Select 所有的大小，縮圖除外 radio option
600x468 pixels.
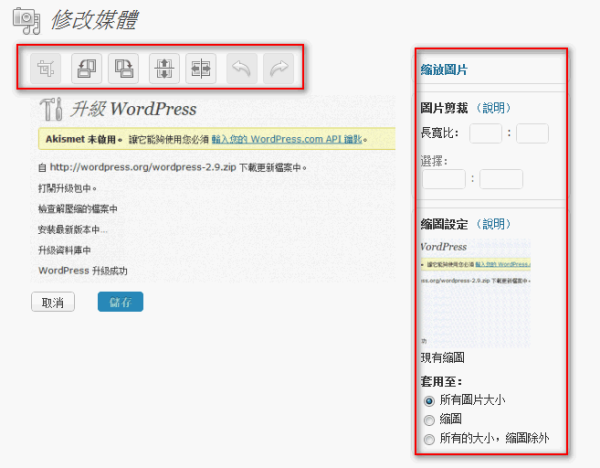(429, 439)
